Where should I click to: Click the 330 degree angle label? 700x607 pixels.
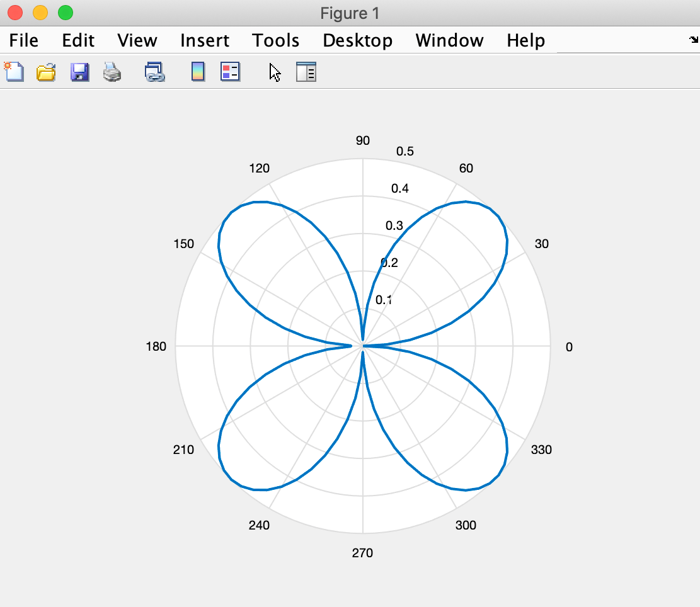(x=541, y=450)
